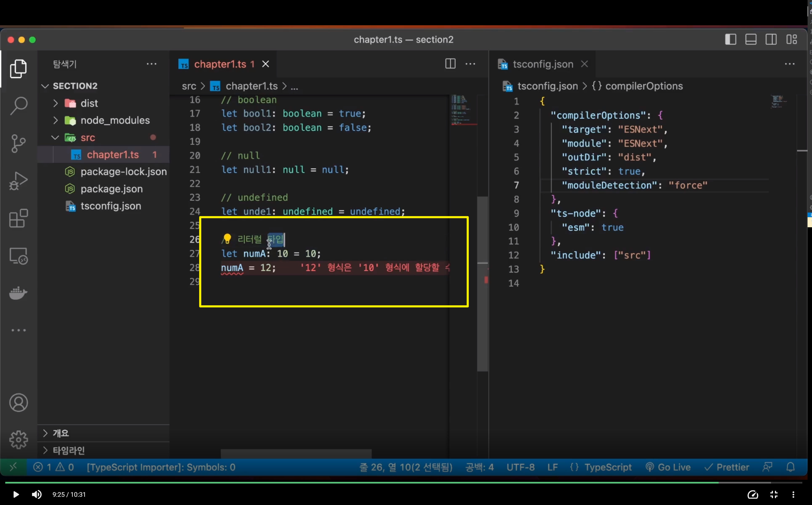Screen dimensions: 812x505
Task: Start Go Live server
Action: coord(668,467)
